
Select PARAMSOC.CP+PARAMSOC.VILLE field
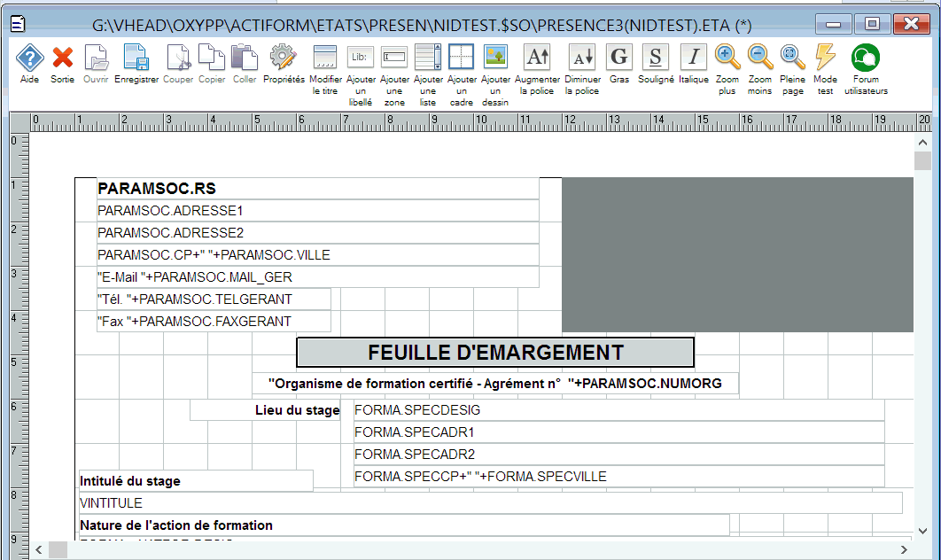pyautogui.click(x=317, y=255)
